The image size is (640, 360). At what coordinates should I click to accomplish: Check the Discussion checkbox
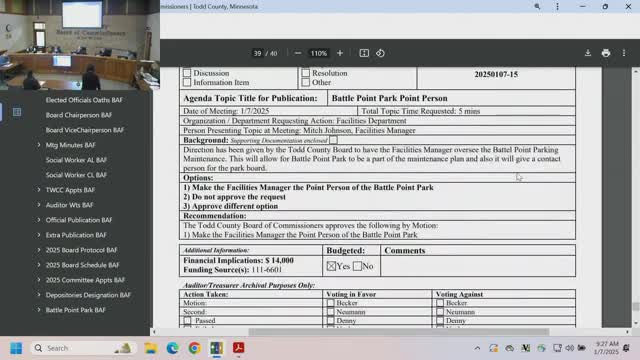click(x=187, y=73)
